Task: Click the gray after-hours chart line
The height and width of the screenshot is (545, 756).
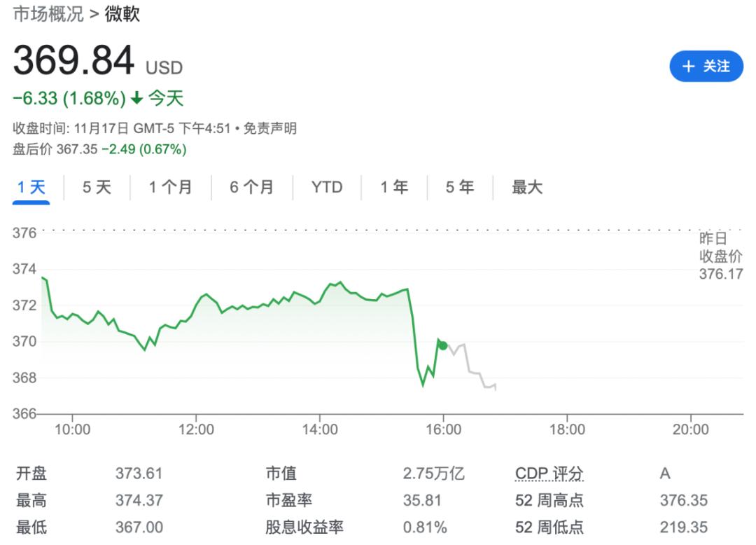Action: [x=473, y=371]
